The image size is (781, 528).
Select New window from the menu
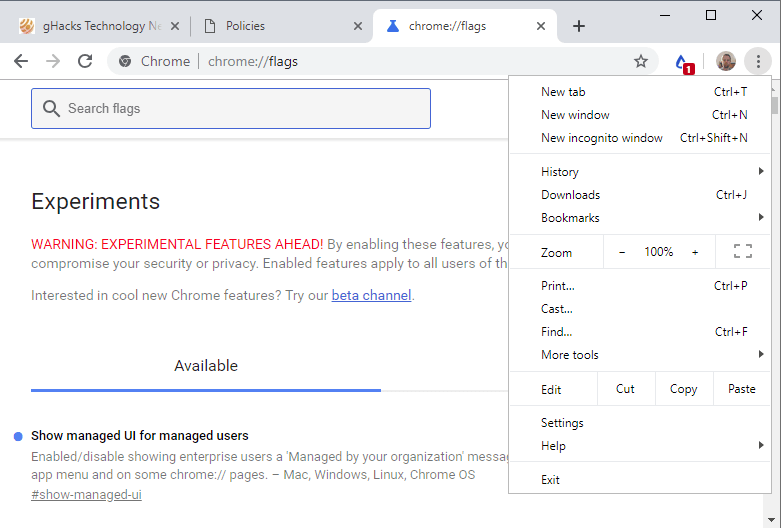point(640,115)
